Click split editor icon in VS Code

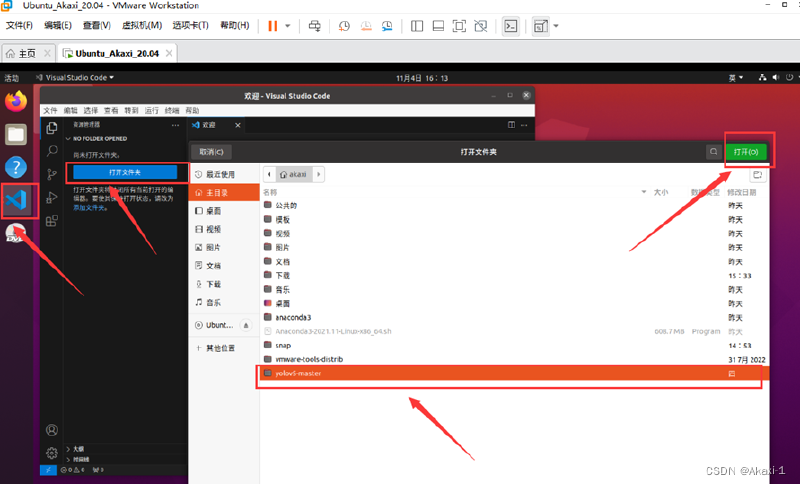(x=511, y=125)
